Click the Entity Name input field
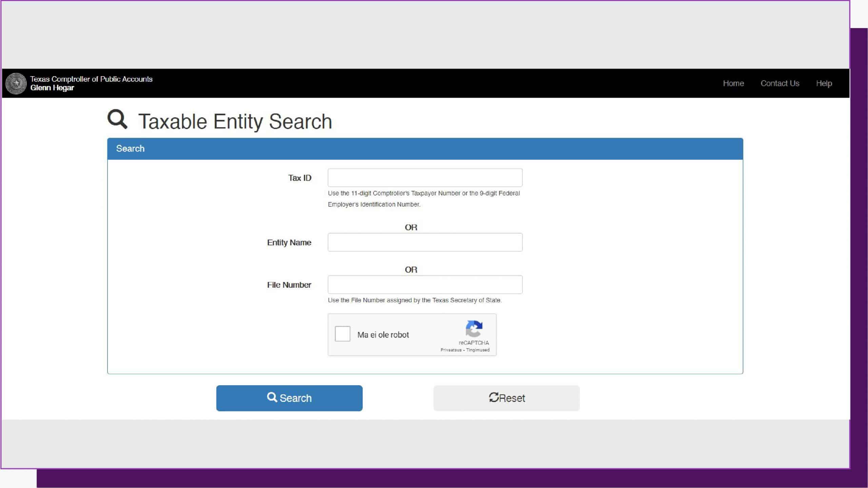 [425, 242]
